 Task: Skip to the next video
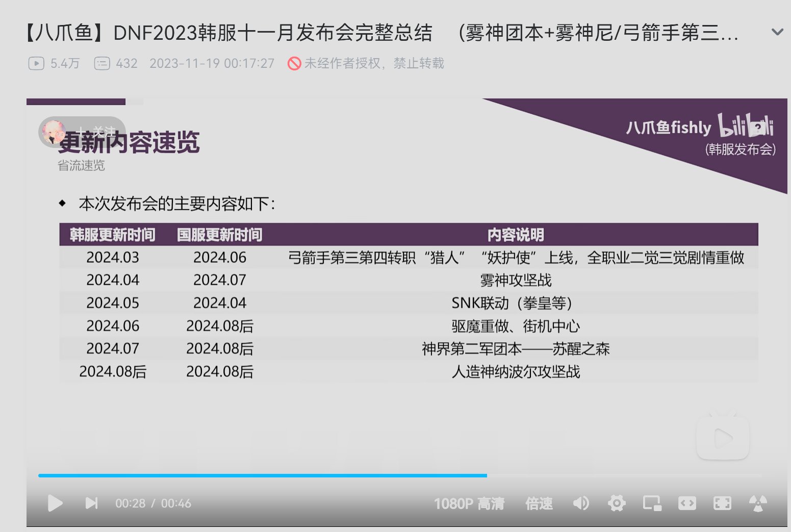coord(91,503)
